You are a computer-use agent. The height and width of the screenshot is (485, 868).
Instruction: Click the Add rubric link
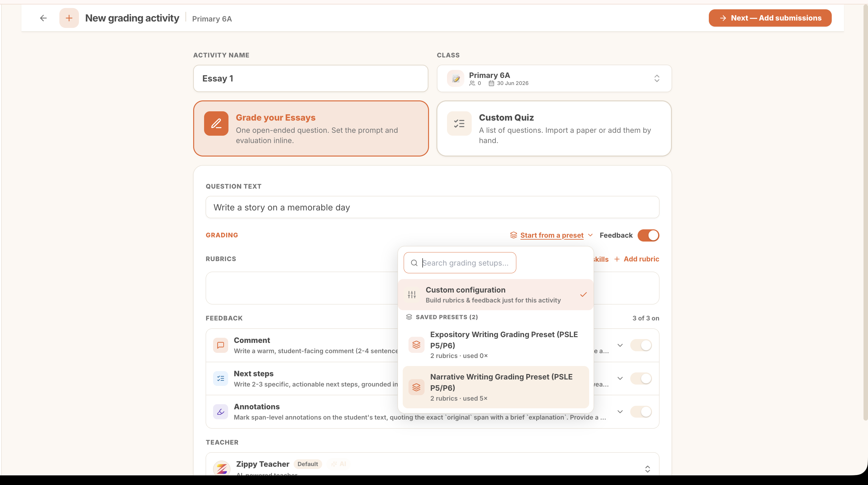(x=637, y=259)
